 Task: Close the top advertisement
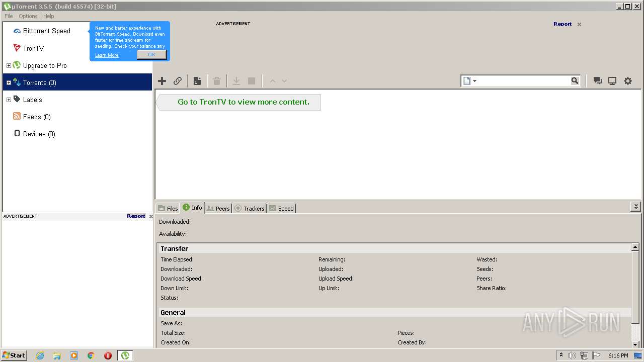(x=579, y=24)
